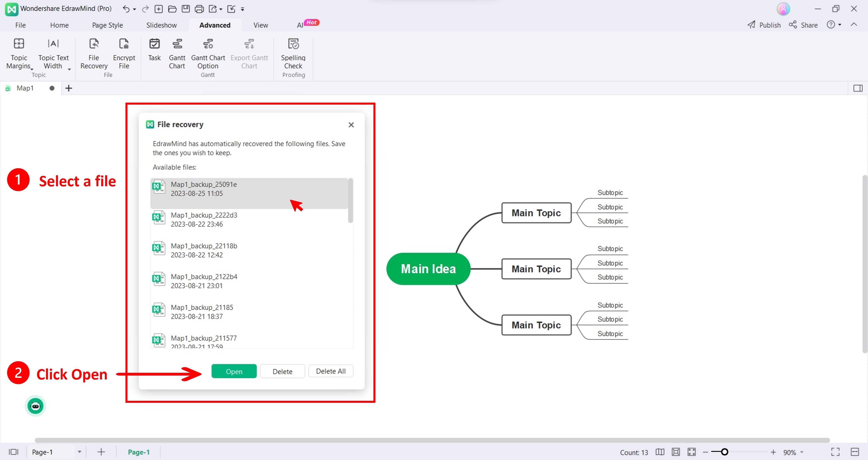Expand the 90% zoom level dropdown
The height and width of the screenshot is (460, 868).
coord(802,452)
